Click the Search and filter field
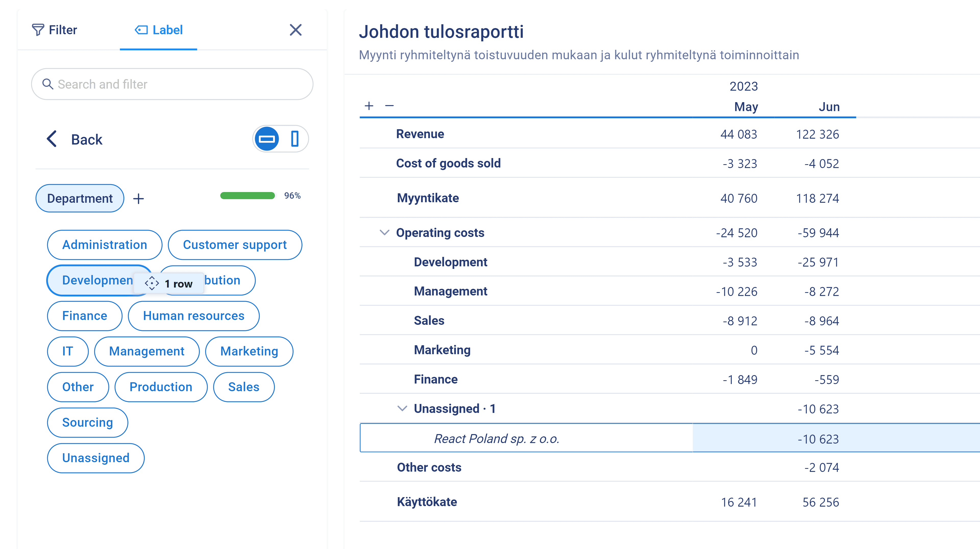 [x=172, y=84]
